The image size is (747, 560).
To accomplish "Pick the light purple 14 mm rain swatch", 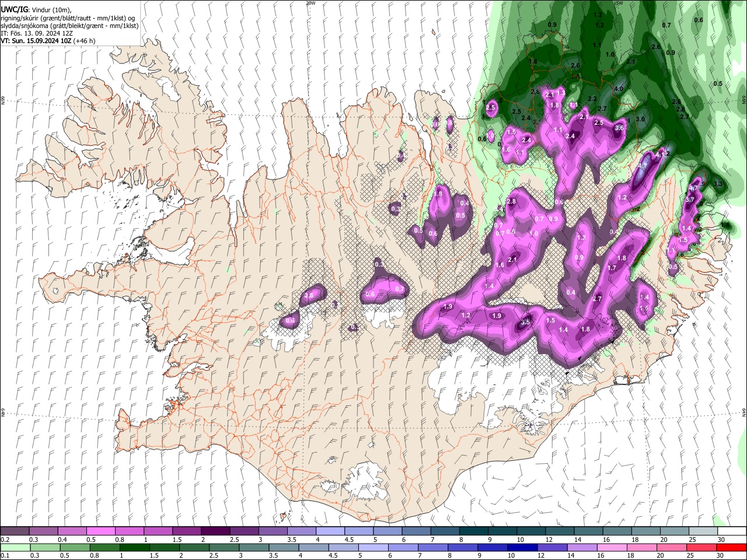I will 582,547.
